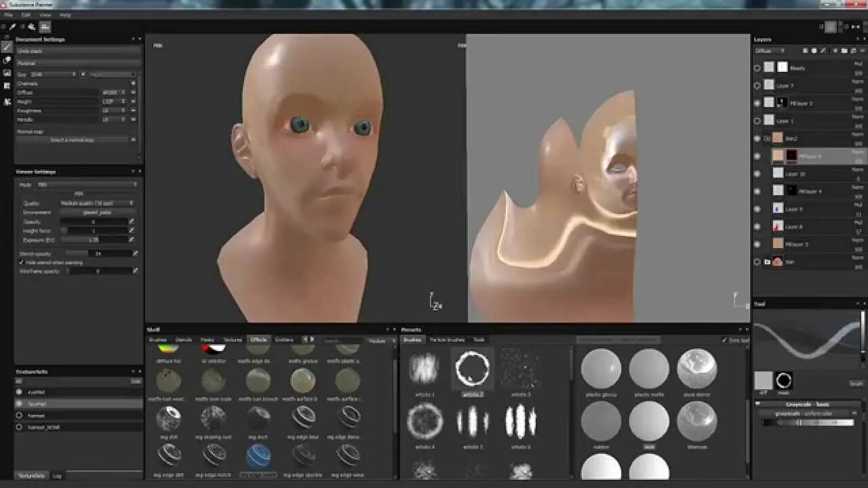Pick the artistic 1 brush preset

pyautogui.click(x=425, y=372)
